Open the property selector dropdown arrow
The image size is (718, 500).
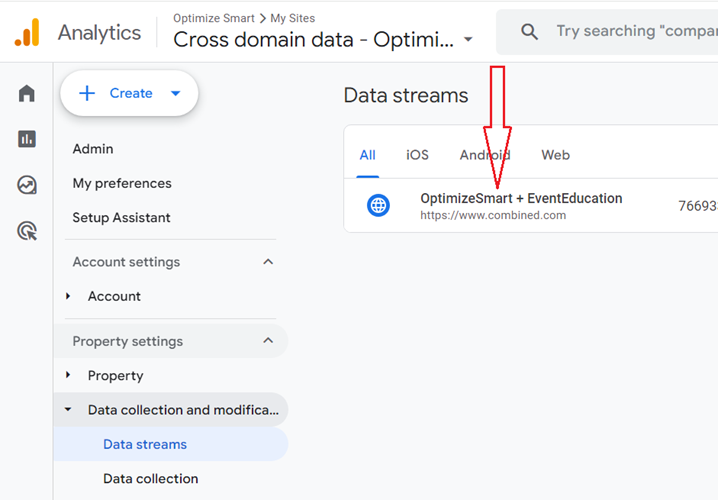pyautogui.click(x=468, y=39)
